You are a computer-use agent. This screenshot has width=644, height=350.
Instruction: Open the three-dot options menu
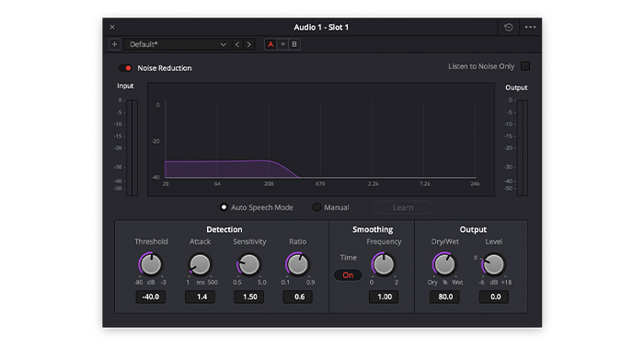coord(530,27)
